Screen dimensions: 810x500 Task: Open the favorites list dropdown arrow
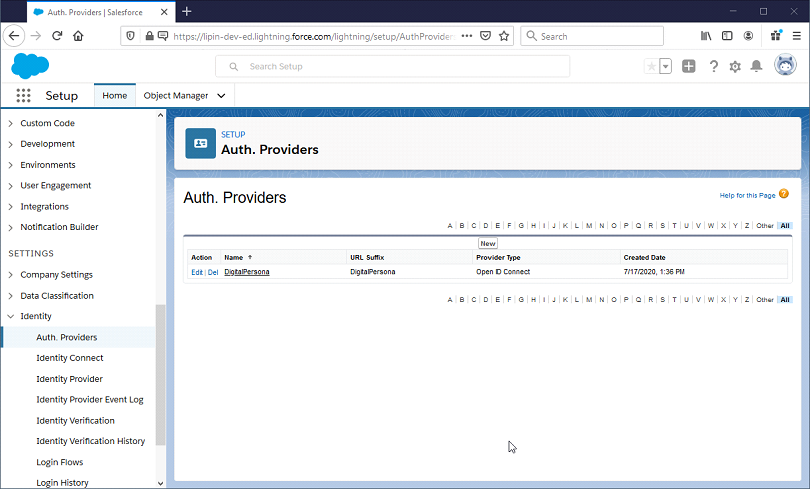[x=666, y=66]
